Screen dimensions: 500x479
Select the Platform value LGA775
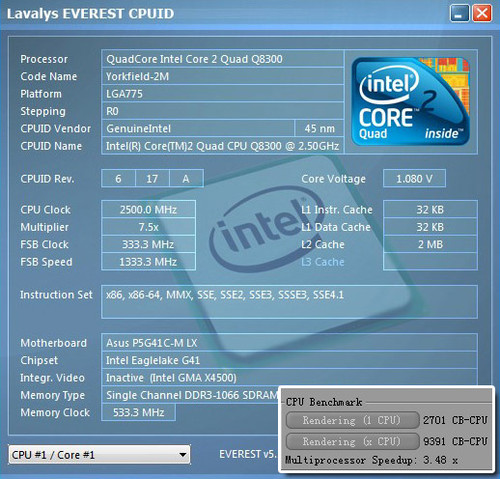tap(222, 94)
